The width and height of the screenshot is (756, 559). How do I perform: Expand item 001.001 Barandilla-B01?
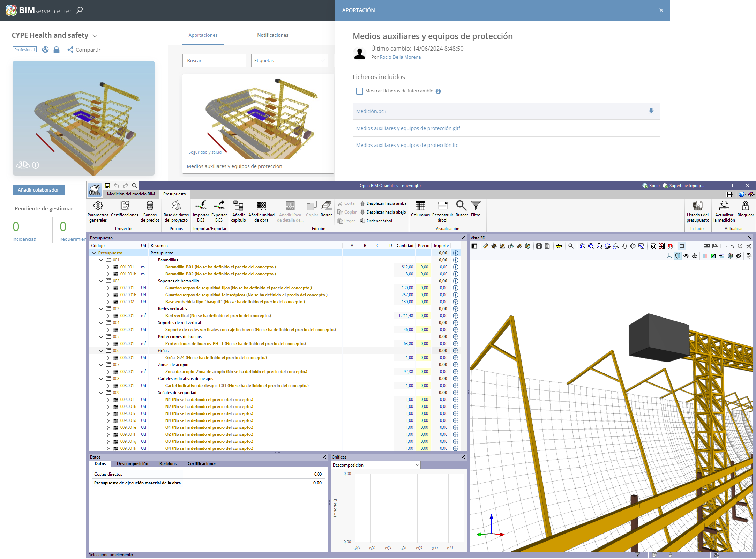[x=108, y=267]
